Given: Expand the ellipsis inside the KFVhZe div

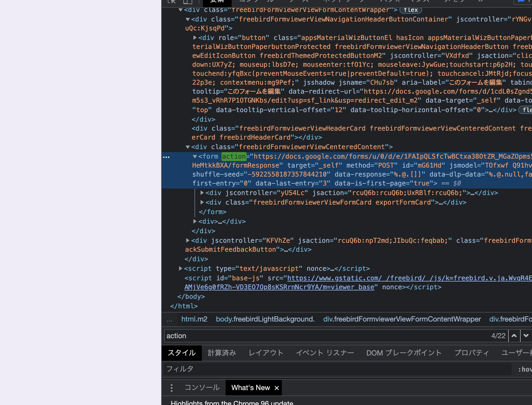Looking at the screenshot, I should point(286,250).
